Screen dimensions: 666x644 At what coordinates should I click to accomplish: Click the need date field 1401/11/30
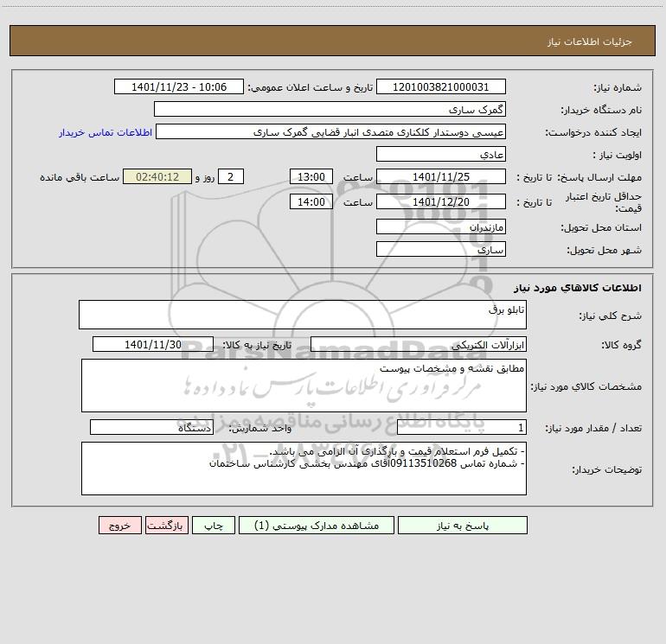(x=153, y=344)
